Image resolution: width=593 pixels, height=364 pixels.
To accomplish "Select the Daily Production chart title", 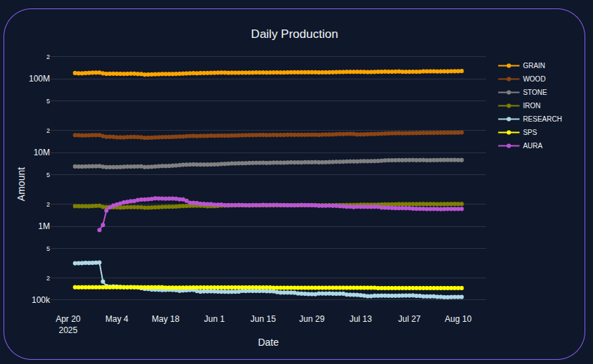I will (x=295, y=34).
